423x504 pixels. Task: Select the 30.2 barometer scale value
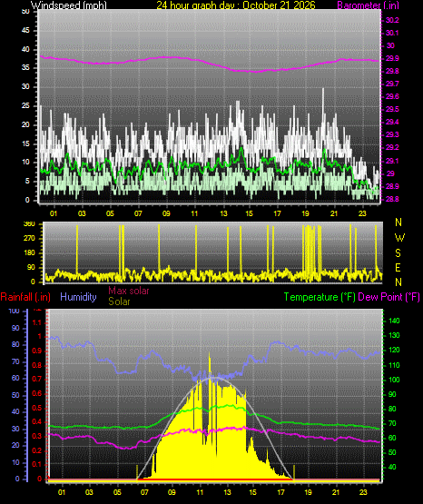pyautogui.click(x=392, y=20)
